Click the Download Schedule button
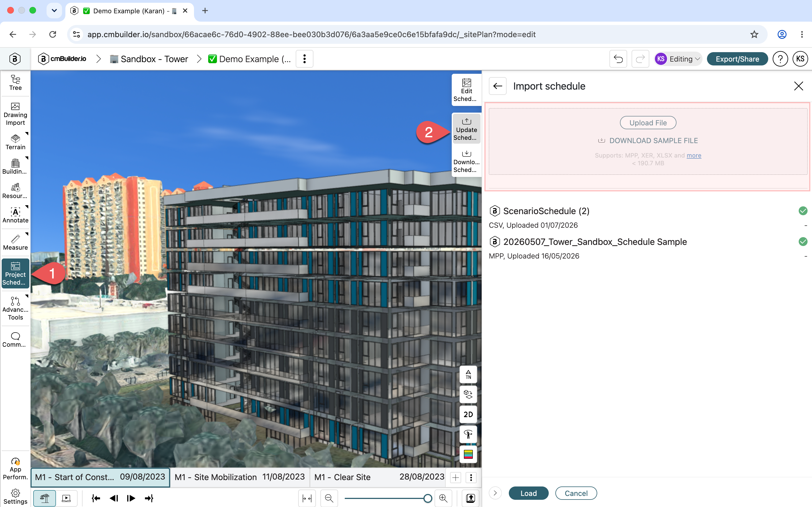The width and height of the screenshot is (812, 507). 466,161
